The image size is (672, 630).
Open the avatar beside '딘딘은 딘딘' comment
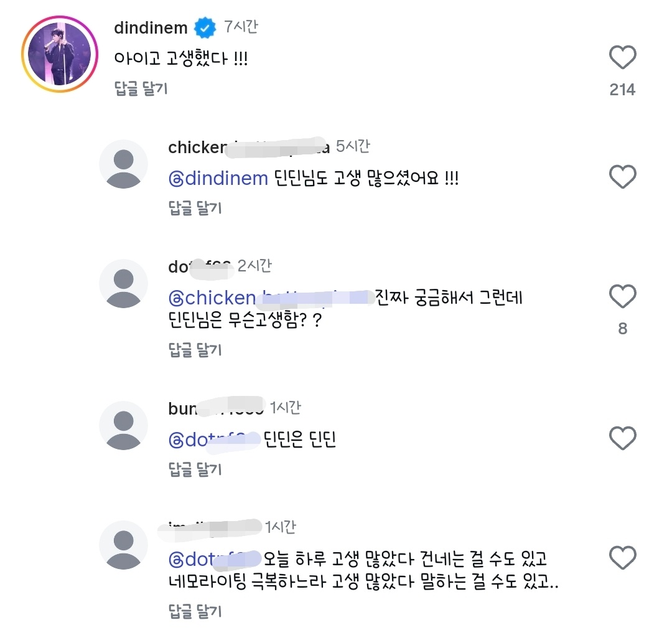124,425
